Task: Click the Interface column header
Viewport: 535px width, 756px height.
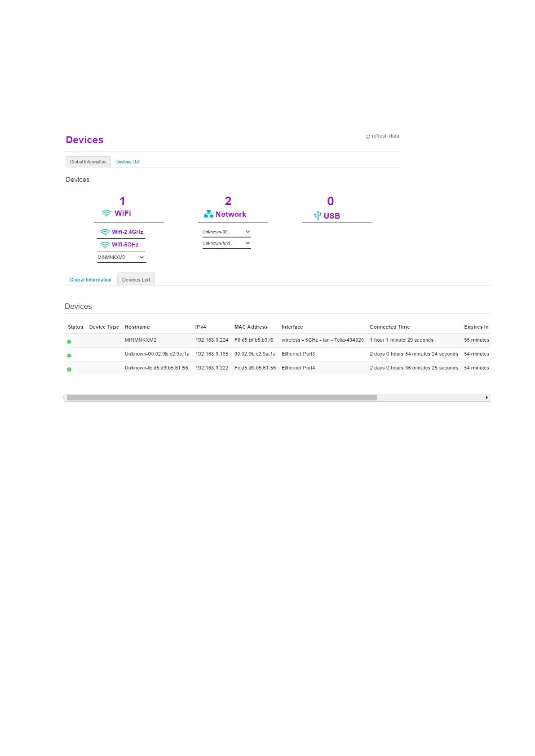Action: pos(292,327)
